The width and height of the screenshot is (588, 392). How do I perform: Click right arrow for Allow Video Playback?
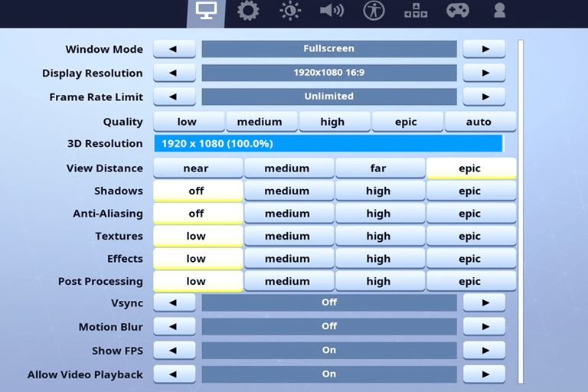[x=484, y=374]
